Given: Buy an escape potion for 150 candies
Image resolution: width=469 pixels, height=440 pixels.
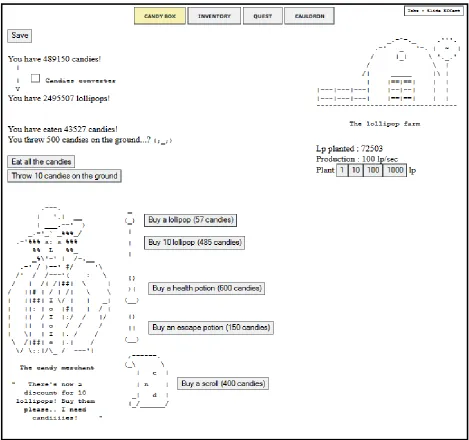Looking at the screenshot, I should pos(211,328).
